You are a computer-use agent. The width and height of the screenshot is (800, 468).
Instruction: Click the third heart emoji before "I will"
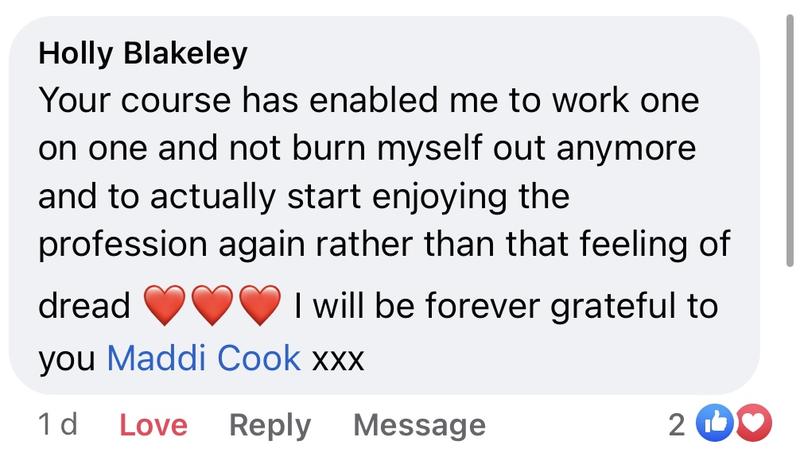[x=259, y=306]
